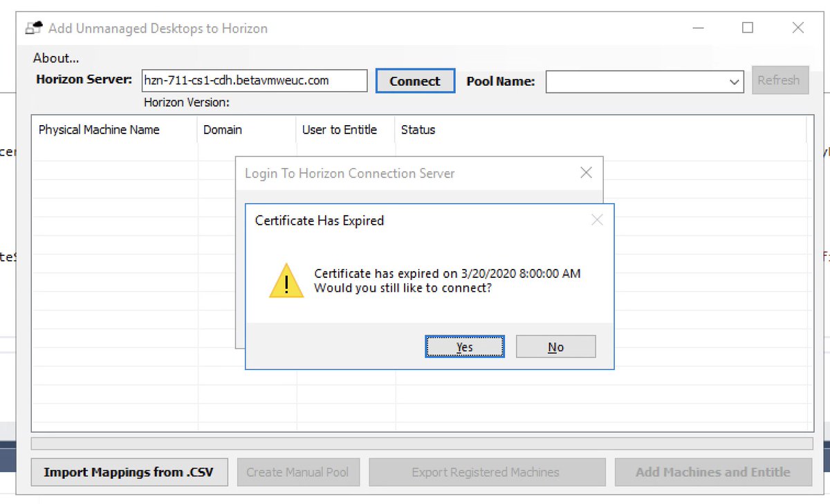Click the yellow warning triangle icon
This screenshot has height=504, width=830.
(286, 280)
